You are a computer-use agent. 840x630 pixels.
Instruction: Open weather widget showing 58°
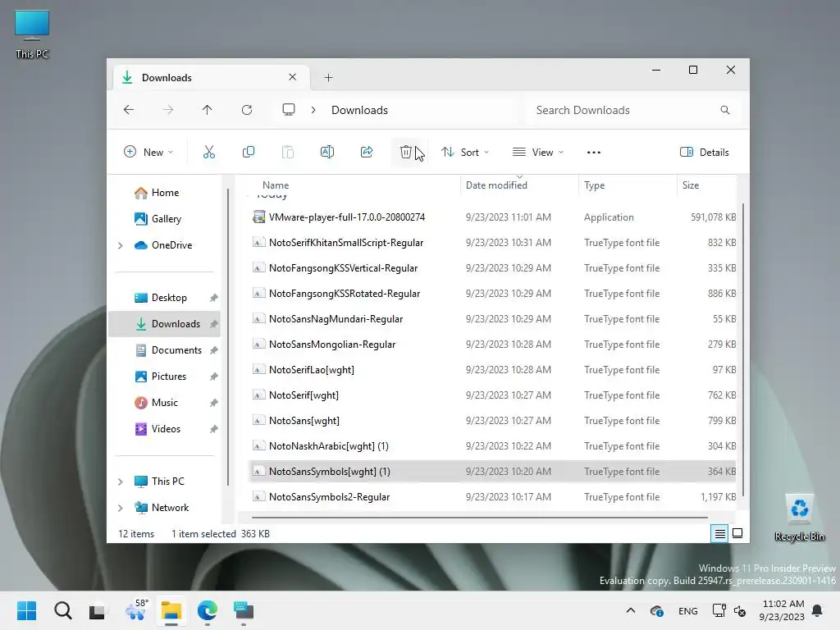(x=136, y=609)
